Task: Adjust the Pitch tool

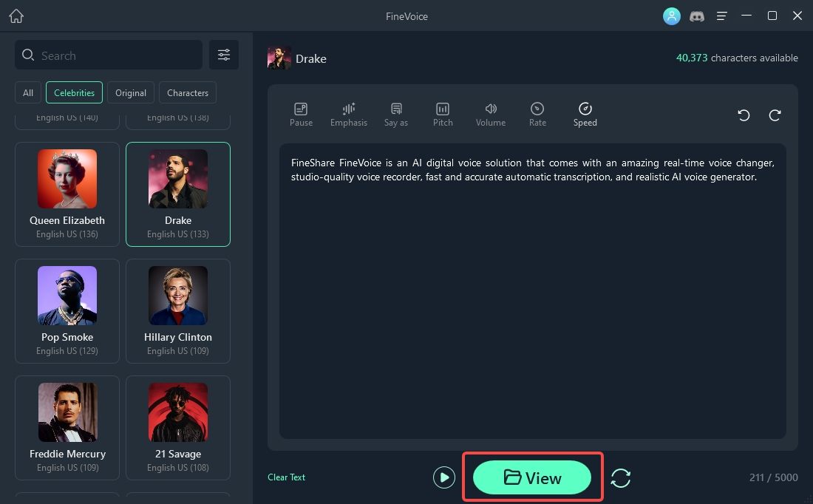Action: click(443, 115)
